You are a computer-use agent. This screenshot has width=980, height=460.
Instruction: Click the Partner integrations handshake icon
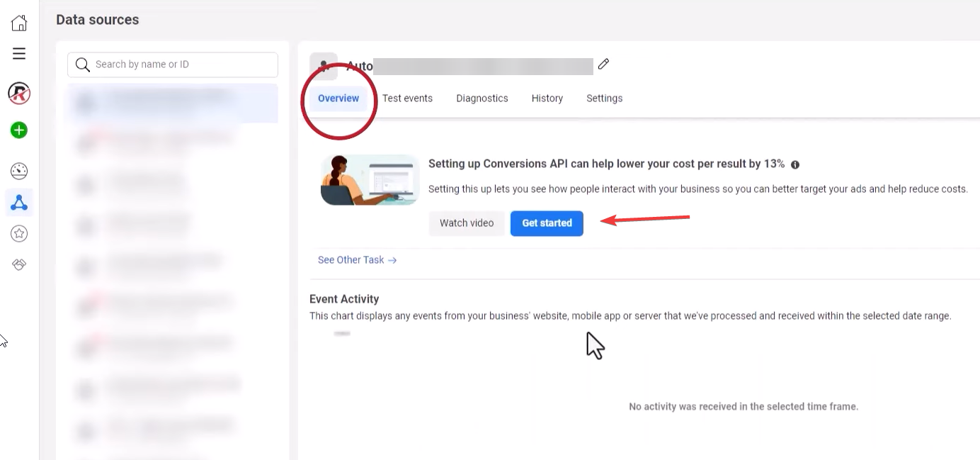click(x=19, y=264)
